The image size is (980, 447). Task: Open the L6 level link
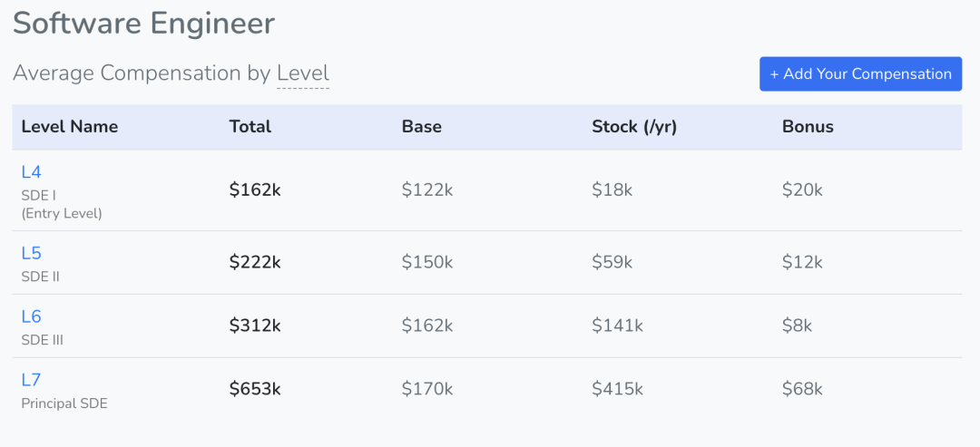pos(31,316)
